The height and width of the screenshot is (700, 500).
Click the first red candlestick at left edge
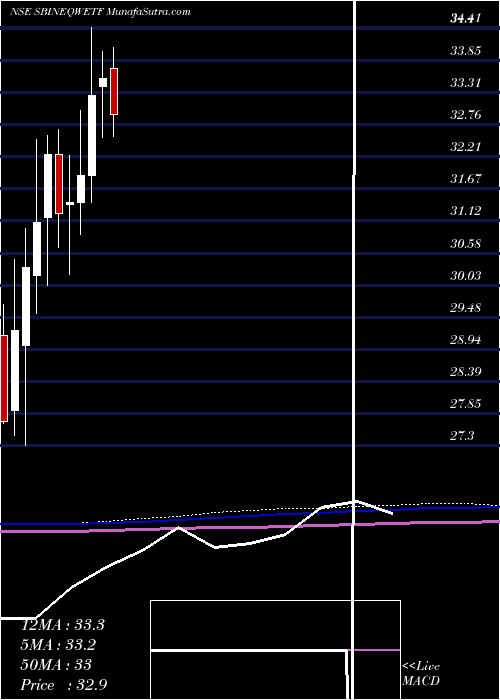(4, 379)
